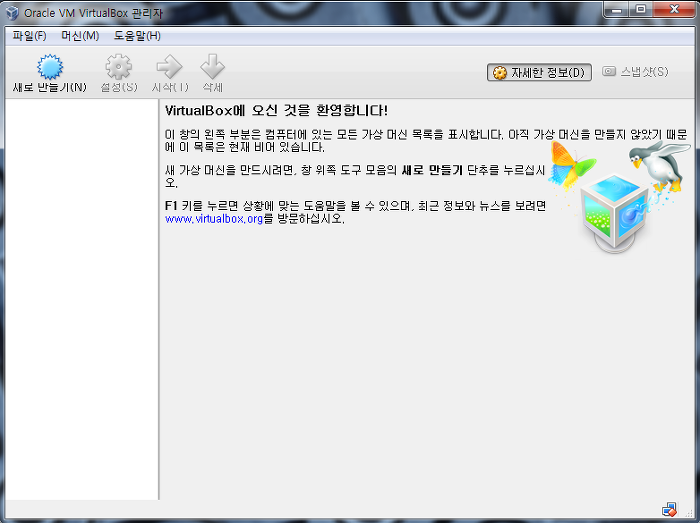Click the empty virtual machine list pane
The height and width of the screenshot is (523, 700).
point(82,299)
